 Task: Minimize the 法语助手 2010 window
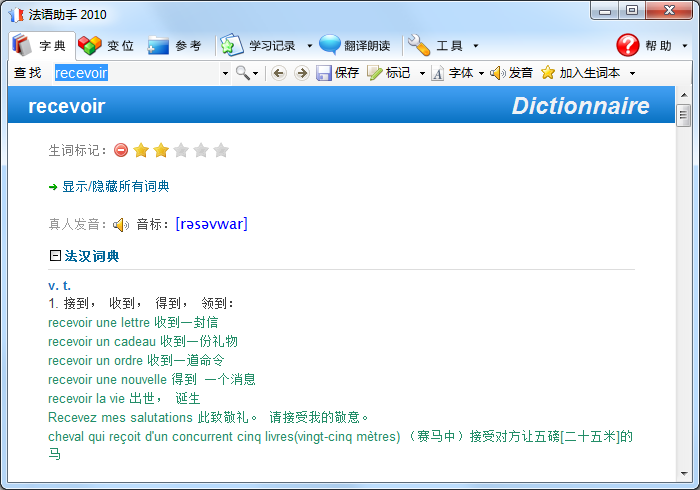604,11
